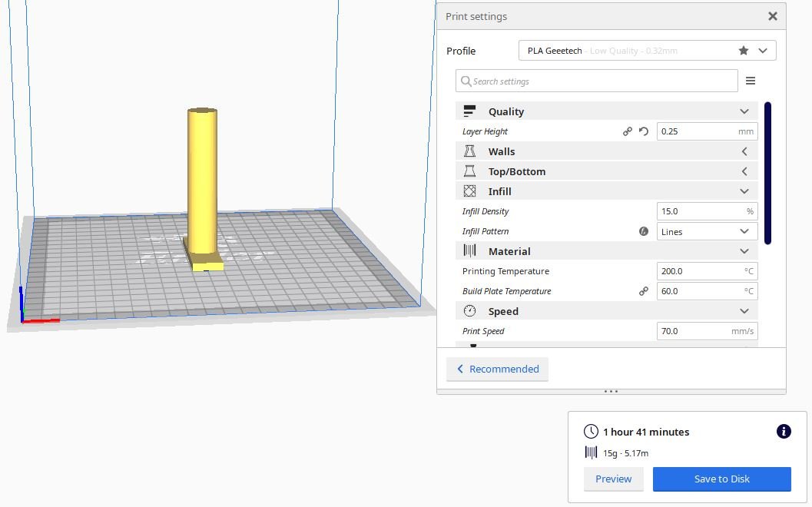Screen dimensions: 812x507
Task: Click the Layer Height link icon
Action: (627, 131)
